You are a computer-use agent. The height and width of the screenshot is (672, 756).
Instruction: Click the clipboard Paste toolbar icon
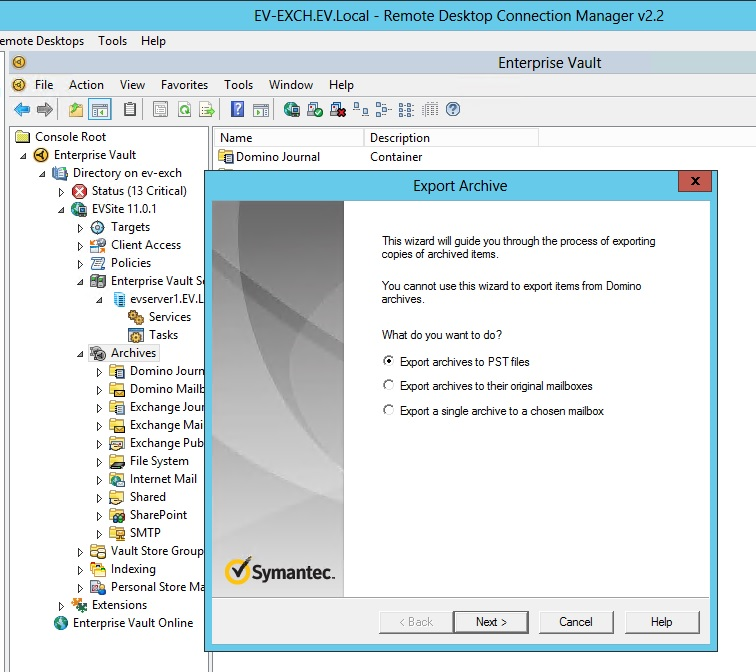tap(130, 109)
